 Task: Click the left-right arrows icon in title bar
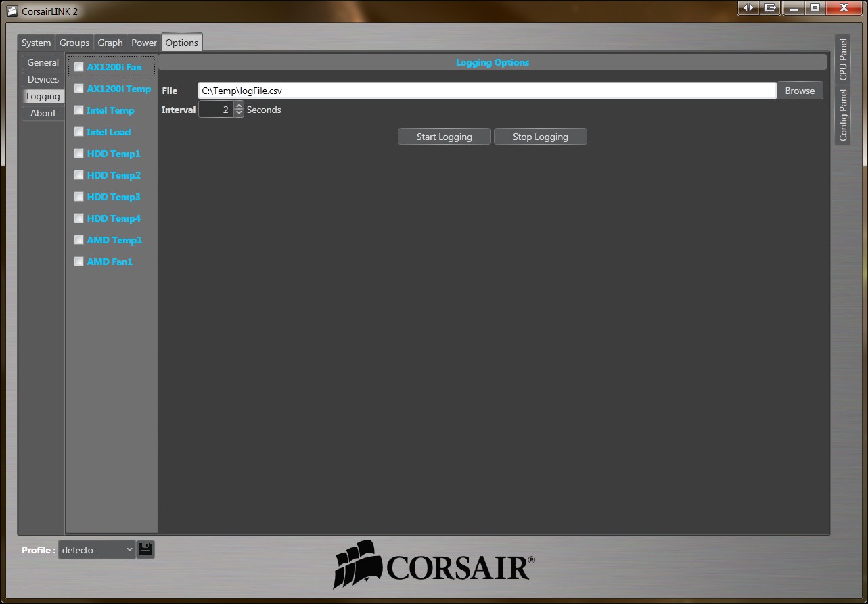tap(748, 8)
